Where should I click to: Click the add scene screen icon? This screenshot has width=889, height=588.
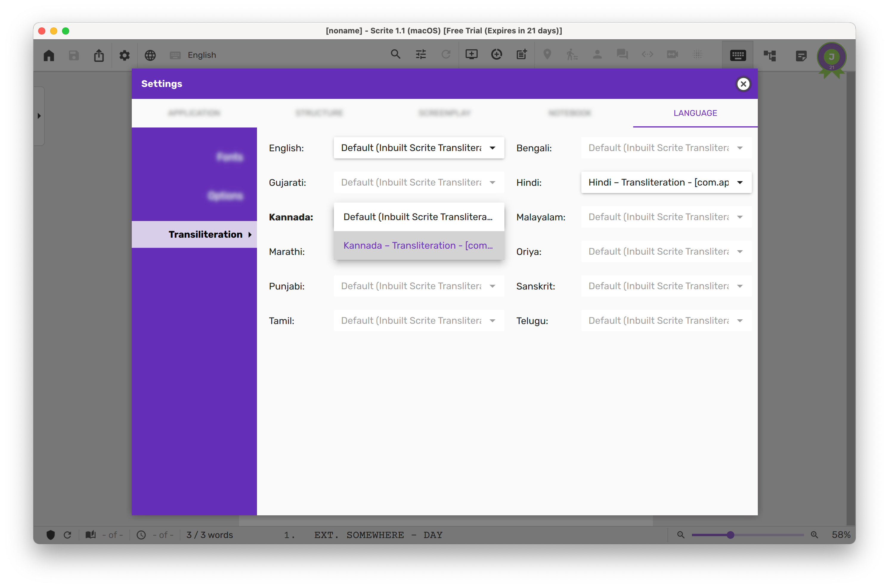coord(471,55)
